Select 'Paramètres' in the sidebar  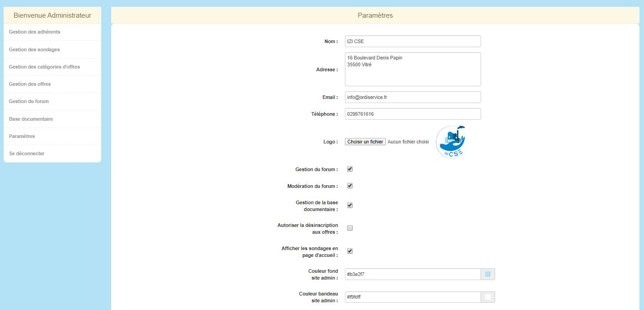pos(22,136)
